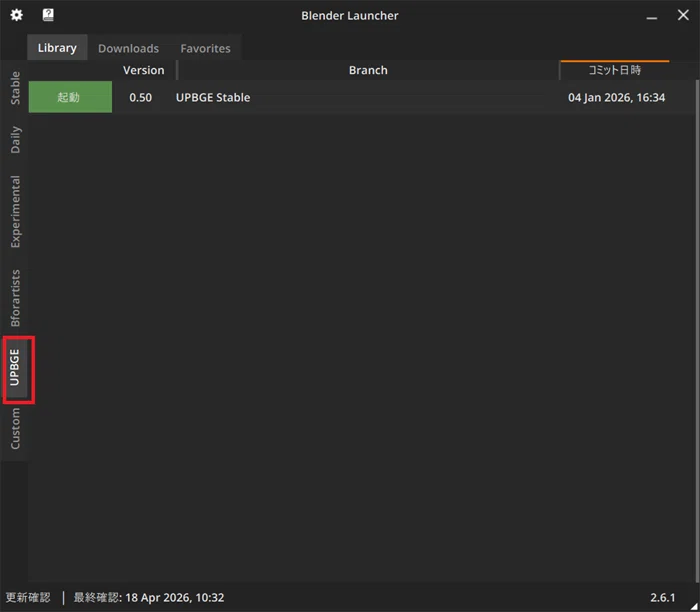Select the Experimental sidebar tab
Image resolution: width=700 pixels, height=612 pixels.
[15, 212]
